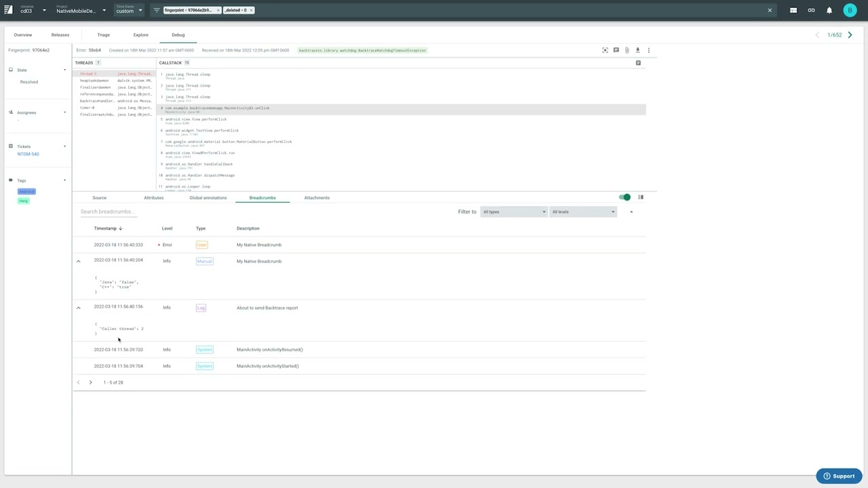
Task: Select the backtracehandler thread row
Action: (x=115, y=101)
